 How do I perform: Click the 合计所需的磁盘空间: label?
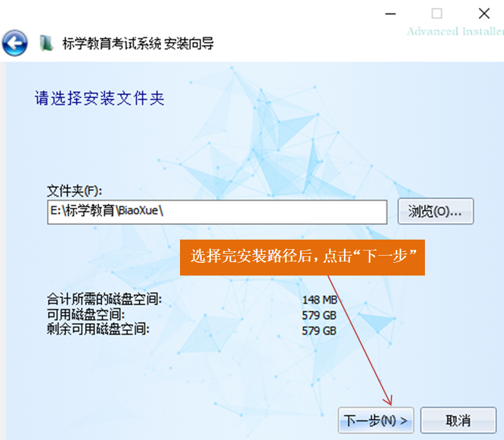coord(104,299)
